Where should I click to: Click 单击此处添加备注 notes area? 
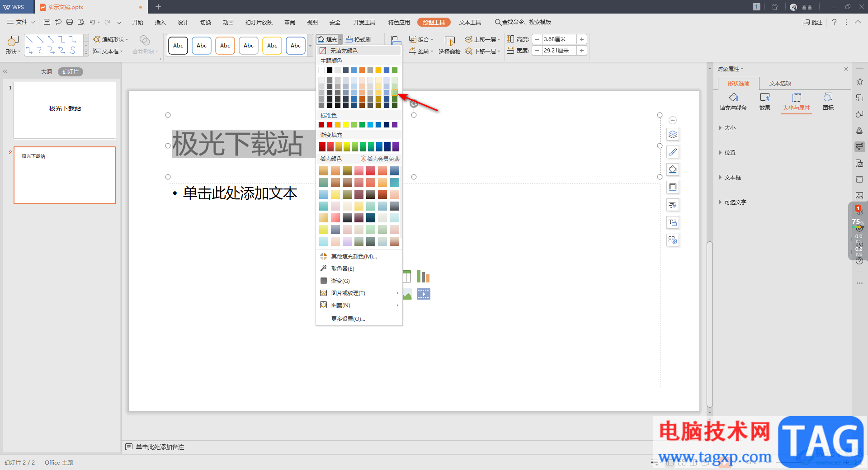(160, 447)
